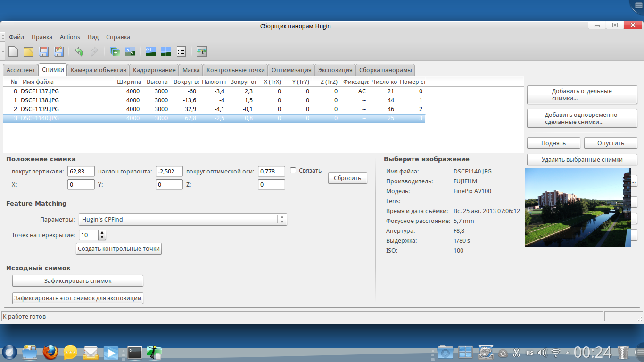Increase the Точек на перекрытие spinner value

pyautogui.click(x=102, y=232)
